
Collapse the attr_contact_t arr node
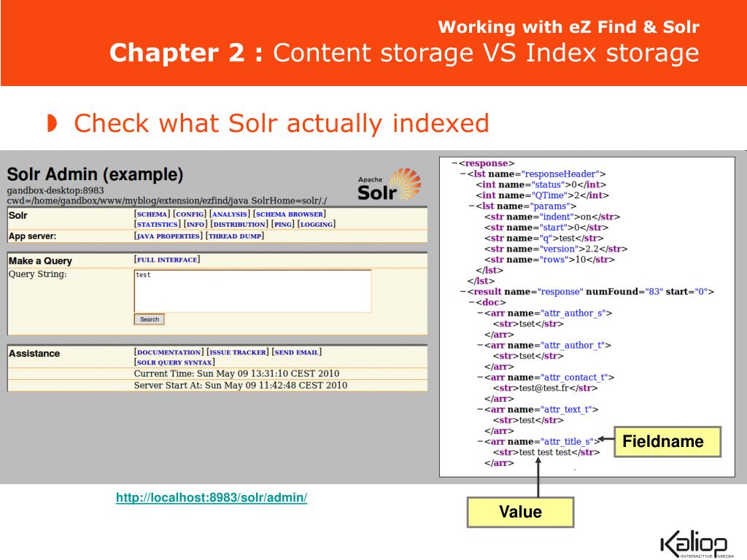pos(480,378)
